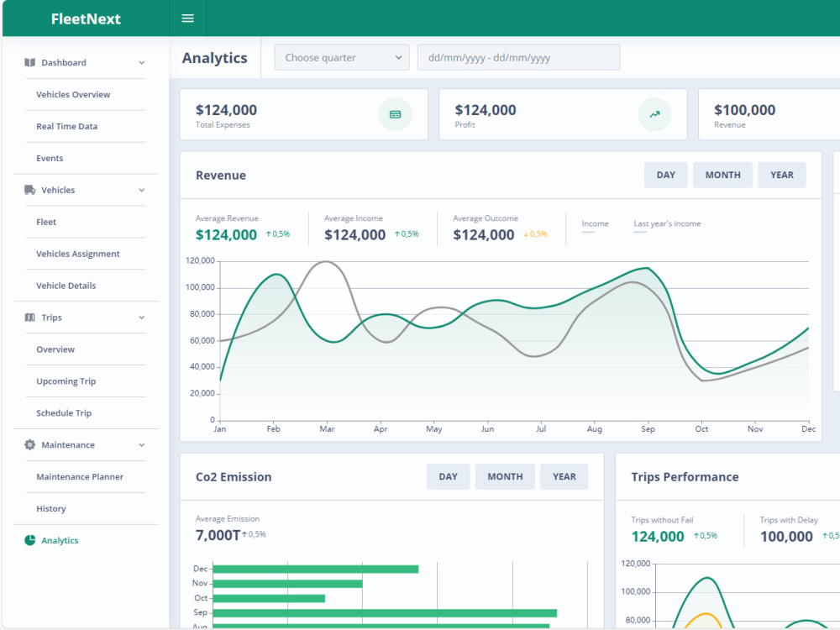Click the Maintenance gear icon
840x630 pixels.
[30, 444]
